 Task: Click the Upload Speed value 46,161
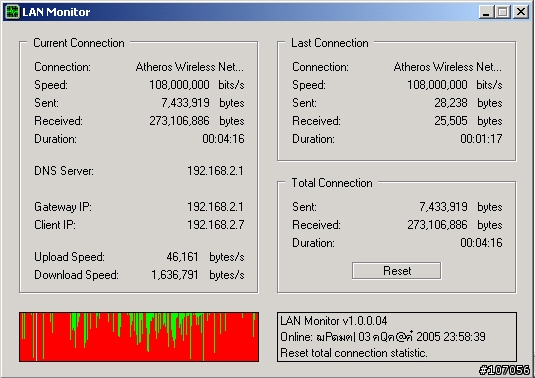point(182,257)
